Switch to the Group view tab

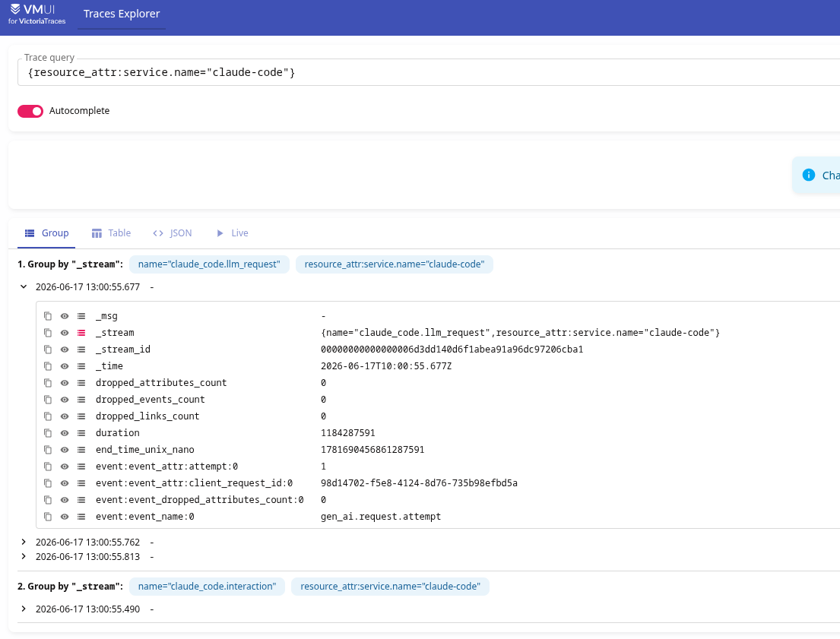[x=46, y=233]
